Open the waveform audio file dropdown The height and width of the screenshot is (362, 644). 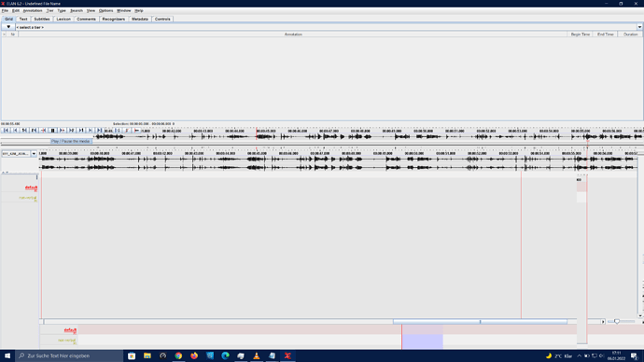(34, 154)
